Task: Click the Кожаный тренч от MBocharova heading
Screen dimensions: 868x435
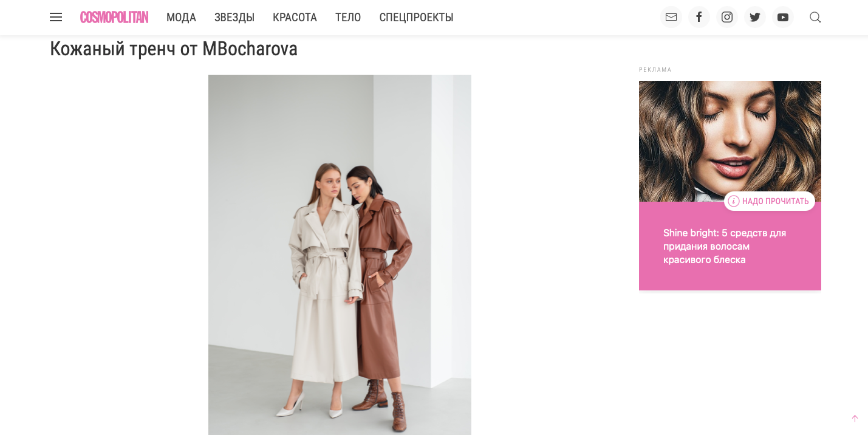Action: 174,49
